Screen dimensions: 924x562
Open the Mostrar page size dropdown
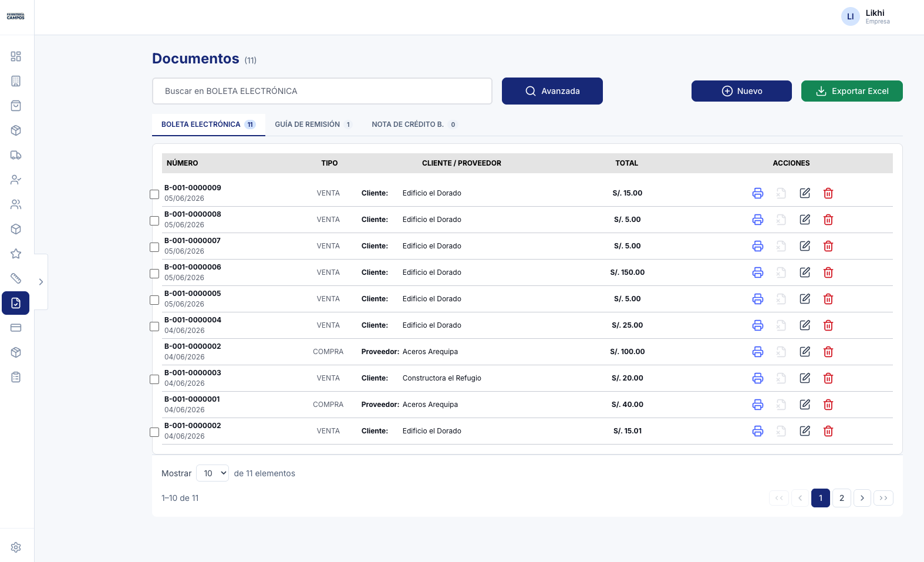click(213, 473)
